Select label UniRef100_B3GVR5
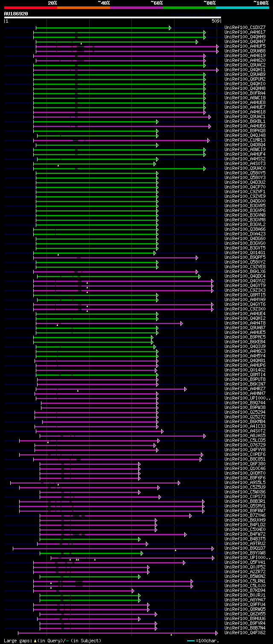The image size is (273, 644). tap(245, 206)
